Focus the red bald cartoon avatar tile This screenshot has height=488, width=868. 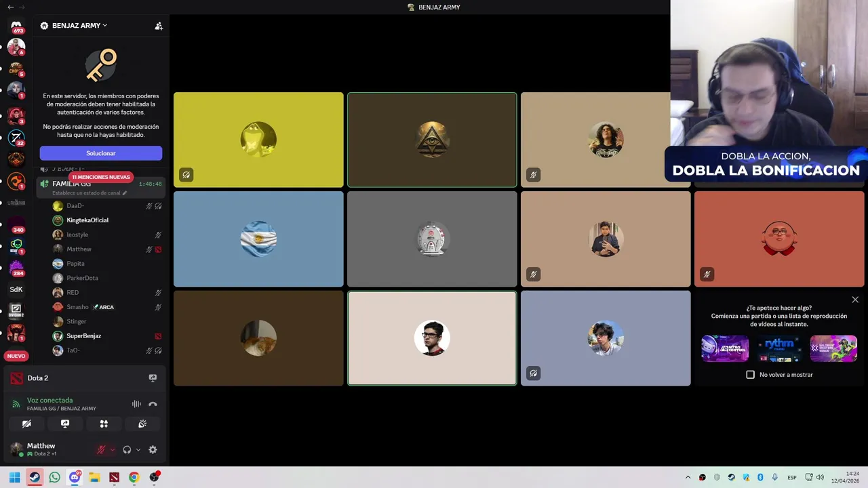click(779, 239)
